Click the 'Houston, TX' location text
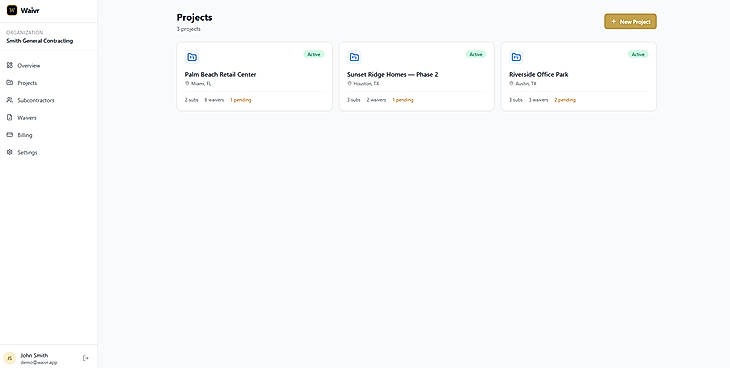The height and width of the screenshot is (368, 730). [366, 84]
